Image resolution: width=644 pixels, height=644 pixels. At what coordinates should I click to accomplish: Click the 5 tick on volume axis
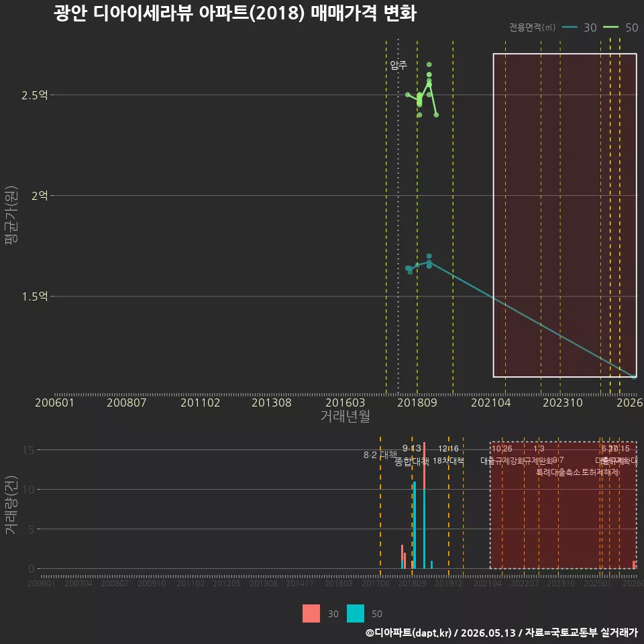[32, 529]
